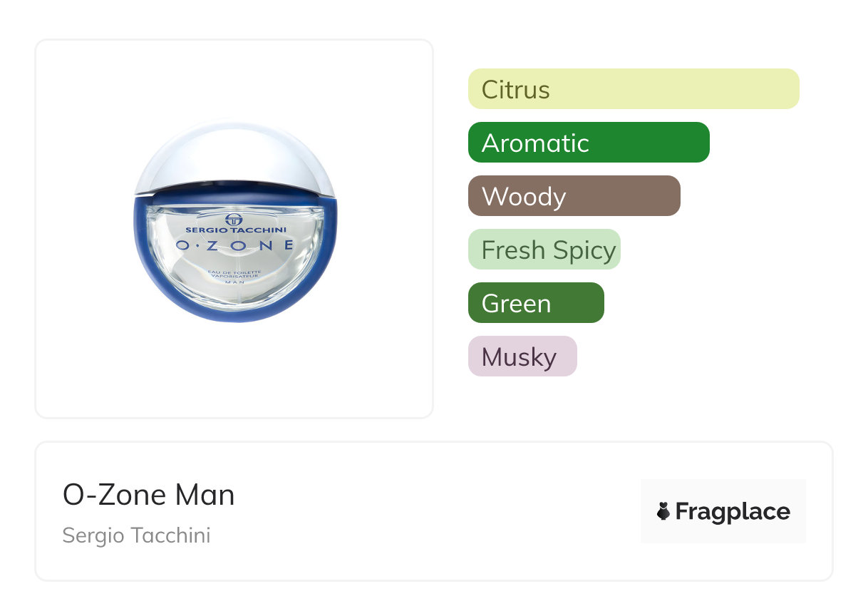The image size is (868, 616).
Task: Click the Green accord bar
Action: point(536,303)
